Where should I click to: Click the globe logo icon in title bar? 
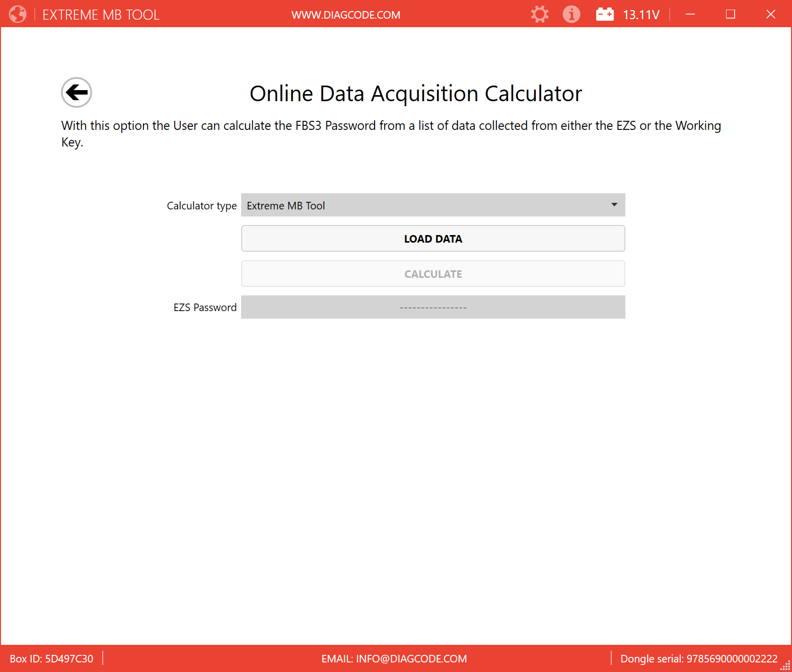(18, 14)
